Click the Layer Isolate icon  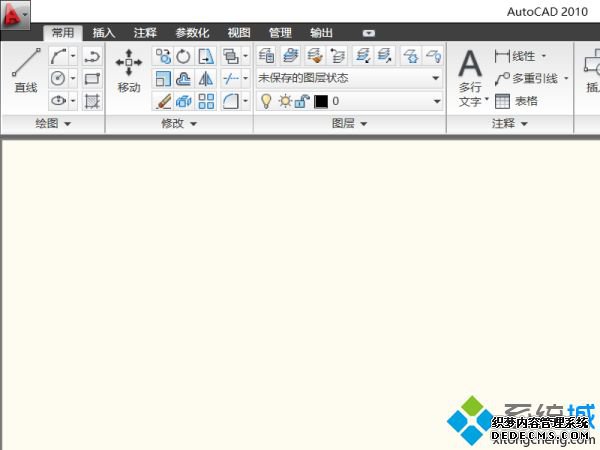(x=363, y=56)
